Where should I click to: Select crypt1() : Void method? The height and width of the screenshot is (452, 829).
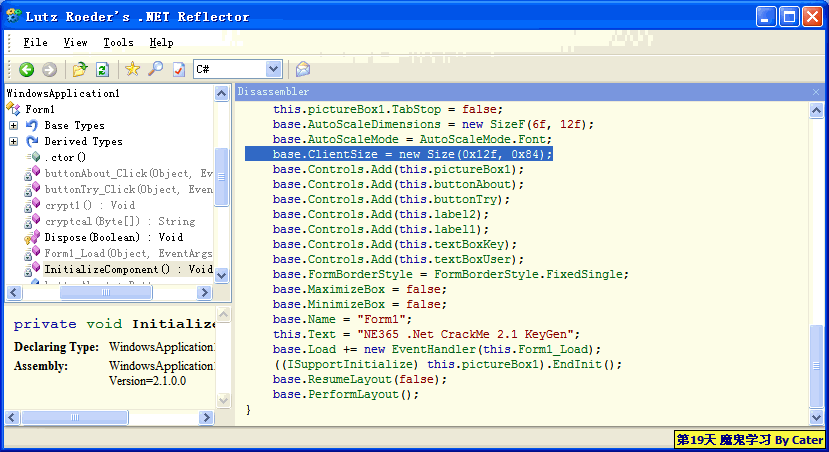pos(89,205)
